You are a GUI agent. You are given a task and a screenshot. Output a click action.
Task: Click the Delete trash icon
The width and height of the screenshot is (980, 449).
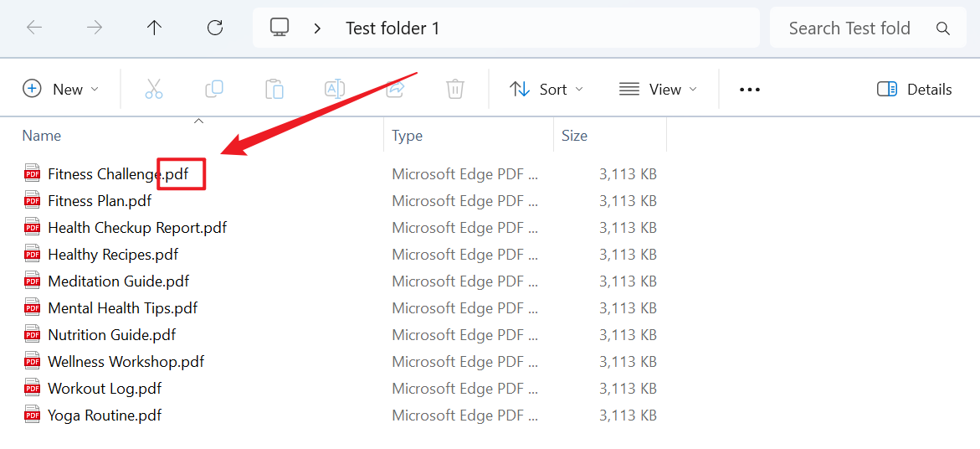click(455, 89)
